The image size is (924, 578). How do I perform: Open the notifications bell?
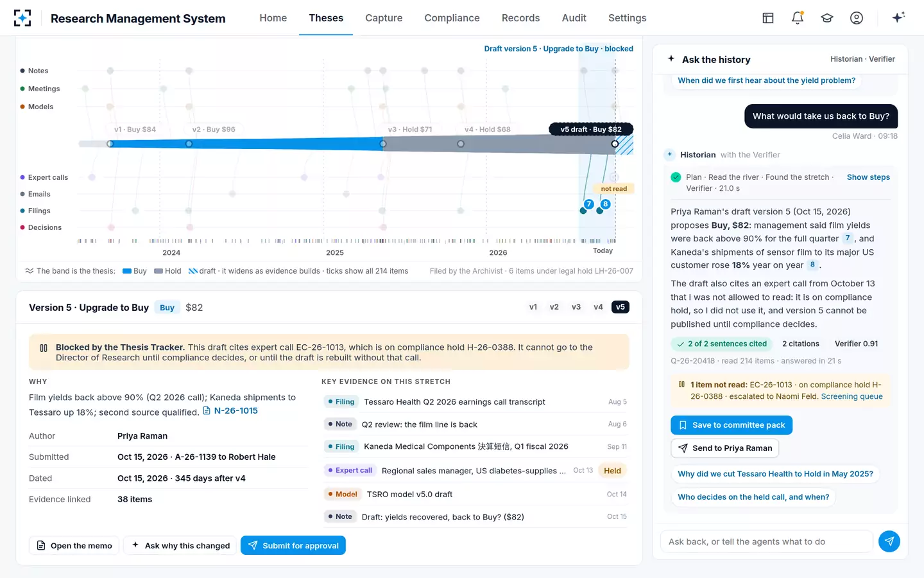click(x=798, y=18)
